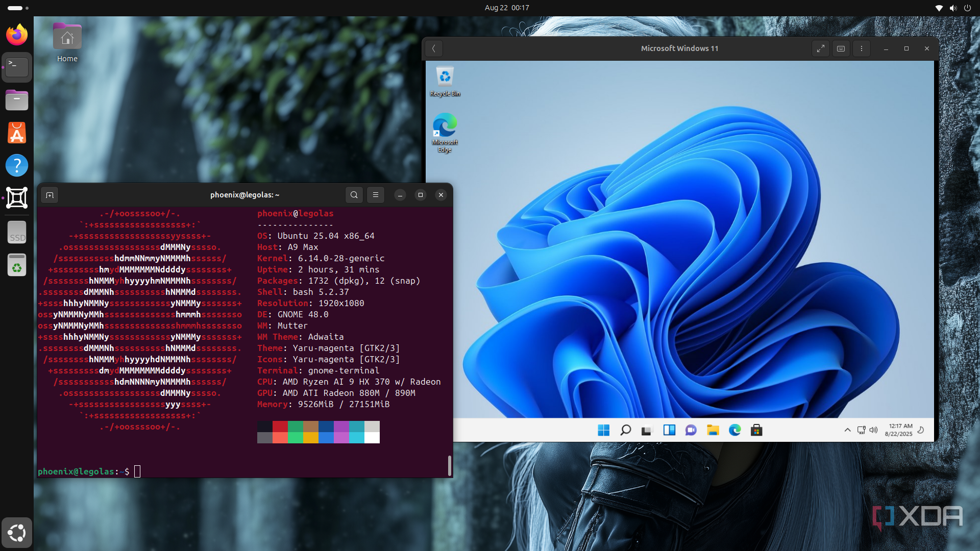
Task: Open the power menu in top bar
Action: pyautogui.click(x=967, y=8)
